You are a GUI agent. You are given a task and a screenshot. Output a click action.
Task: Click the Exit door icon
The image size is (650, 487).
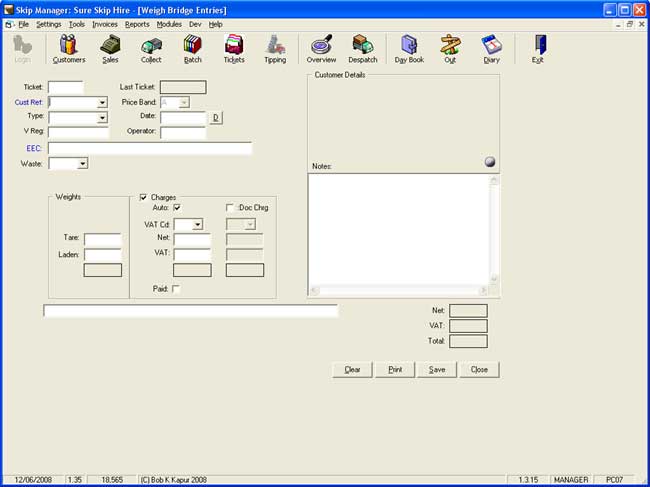538,49
